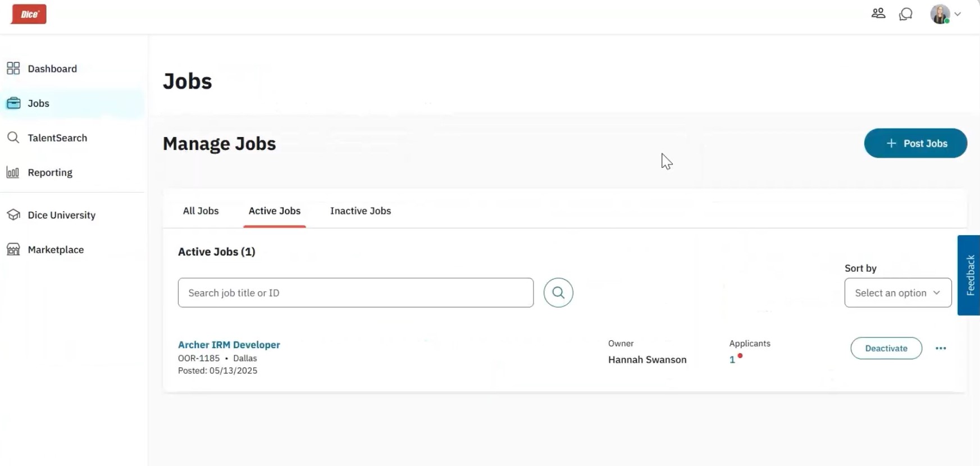Screen dimensions: 980x466
Task: Click the job ID OOR-1185
Action: point(199,358)
